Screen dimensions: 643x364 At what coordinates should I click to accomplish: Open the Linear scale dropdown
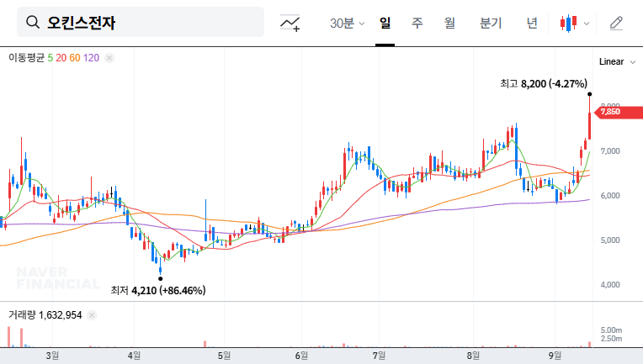617,62
